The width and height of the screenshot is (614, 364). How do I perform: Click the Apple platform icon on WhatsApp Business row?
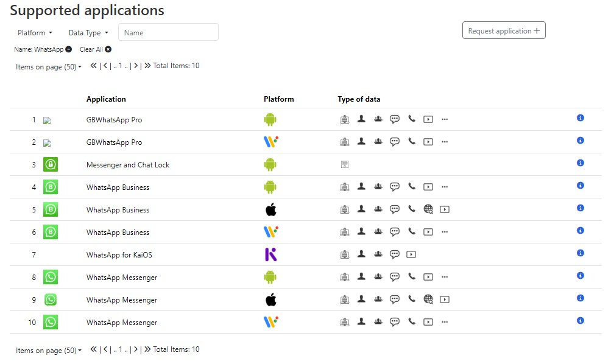point(271,209)
